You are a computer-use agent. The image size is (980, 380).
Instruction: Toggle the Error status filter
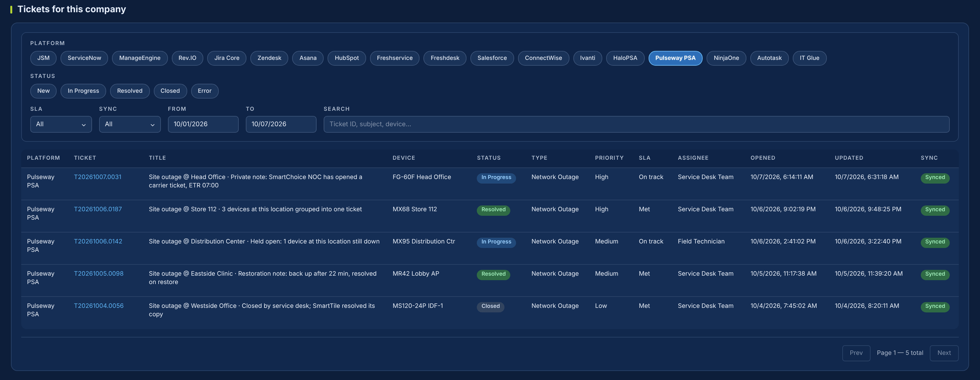click(x=205, y=91)
